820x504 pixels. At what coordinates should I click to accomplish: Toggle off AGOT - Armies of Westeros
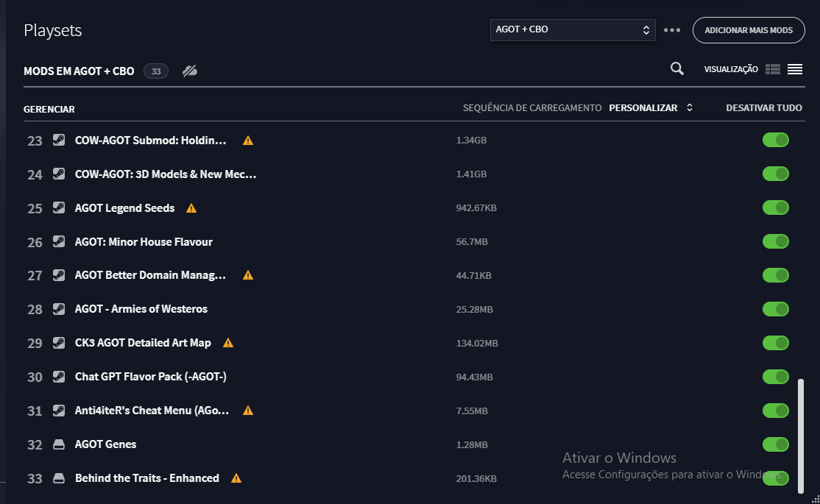coord(775,309)
